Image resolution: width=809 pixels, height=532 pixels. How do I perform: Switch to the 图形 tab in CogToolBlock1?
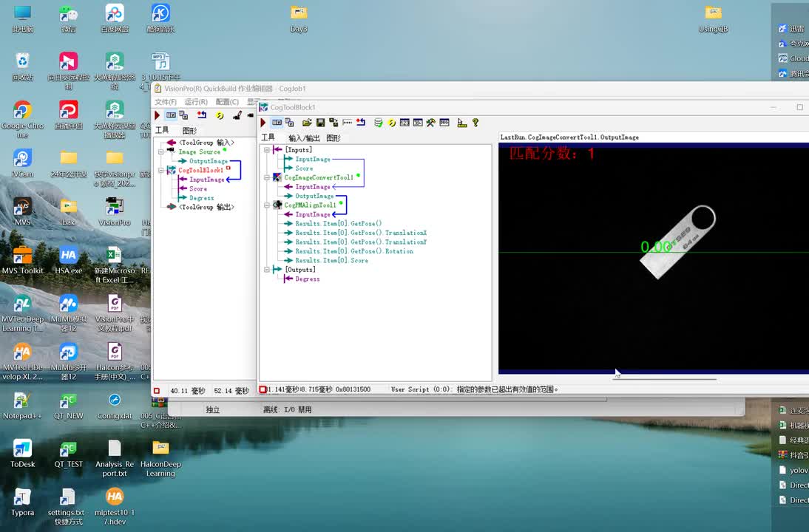334,138
